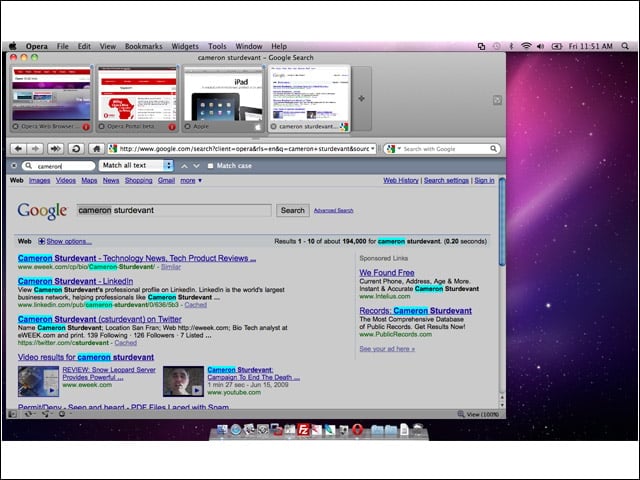Open the Snow Leopard Server review video thumbnail
Image resolution: width=640 pixels, height=480 pixels.
(x=38, y=381)
